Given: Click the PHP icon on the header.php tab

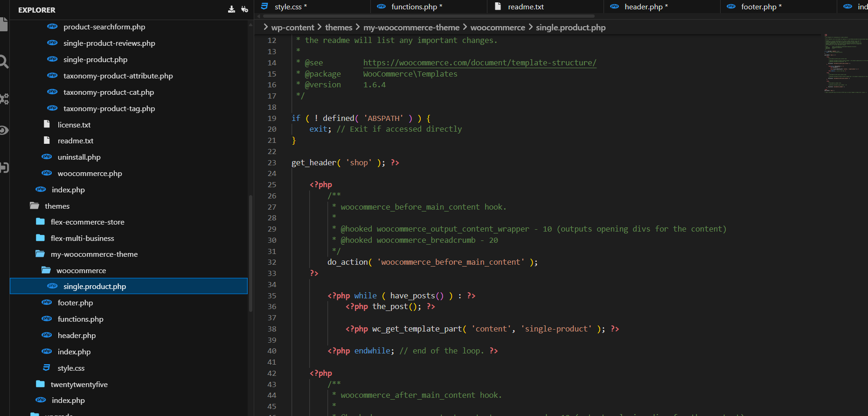Looking at the screenshot, I should coord(614,7).
